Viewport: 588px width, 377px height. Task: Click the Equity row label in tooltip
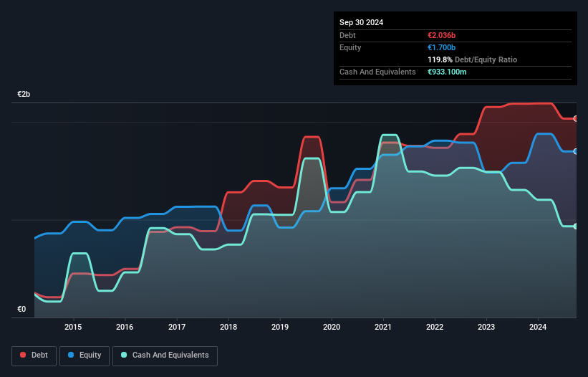[x=350, y=47]
